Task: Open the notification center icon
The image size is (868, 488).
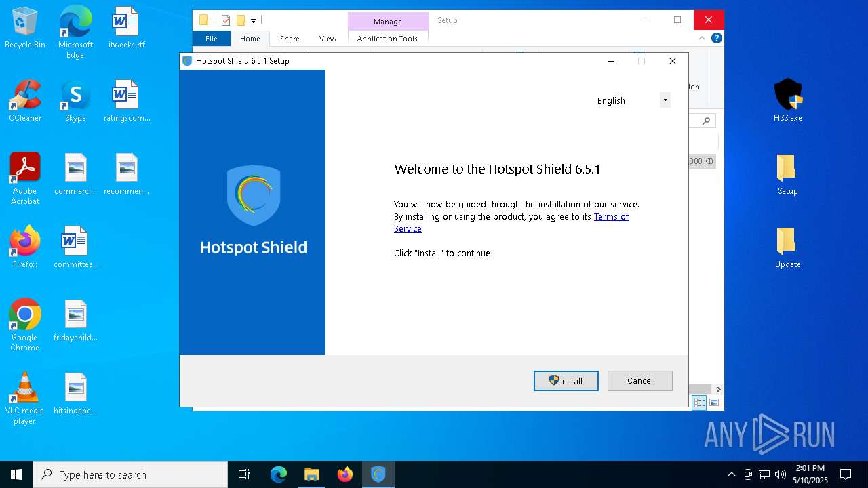Action: [846, 474]
